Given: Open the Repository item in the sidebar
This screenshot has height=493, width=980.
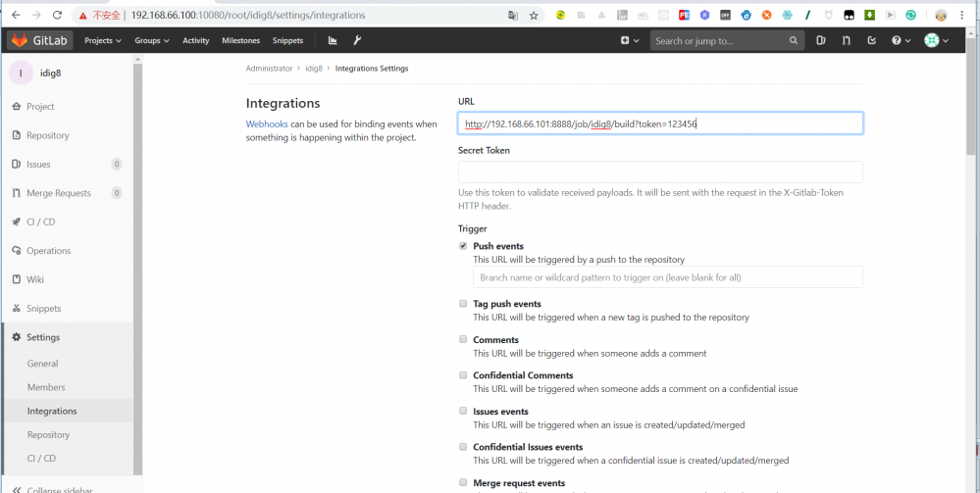Looking at the screenshot, I should pos(47,135).
